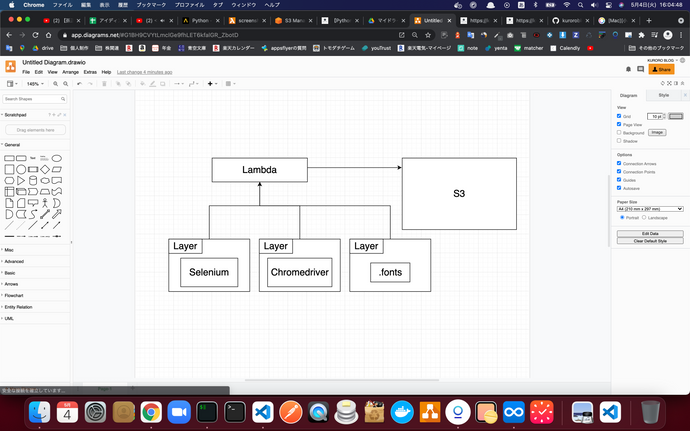The width and height of the screenshot is (690, 431).
Task: Select the circle shape in General palette
Action: [21, 169]
